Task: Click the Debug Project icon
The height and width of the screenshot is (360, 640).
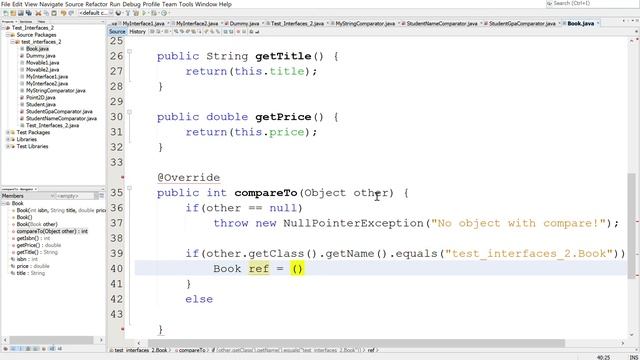Action: point(154,13)
